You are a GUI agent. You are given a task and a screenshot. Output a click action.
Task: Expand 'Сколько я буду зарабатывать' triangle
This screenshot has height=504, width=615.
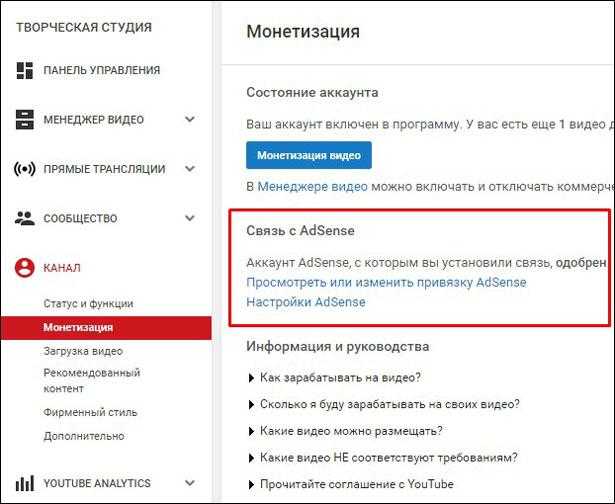point(251,405)
